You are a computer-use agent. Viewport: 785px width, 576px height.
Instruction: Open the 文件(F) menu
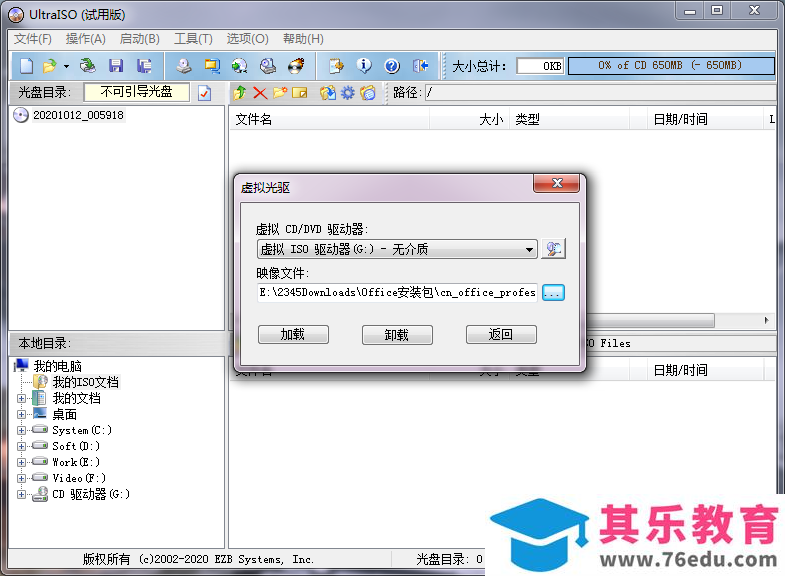pos(33,39)
